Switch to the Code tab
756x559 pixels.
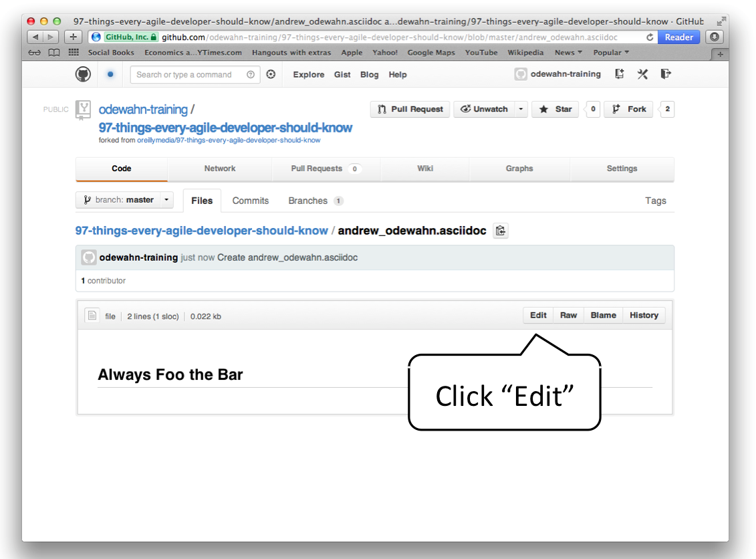click(x=122, y=169)
